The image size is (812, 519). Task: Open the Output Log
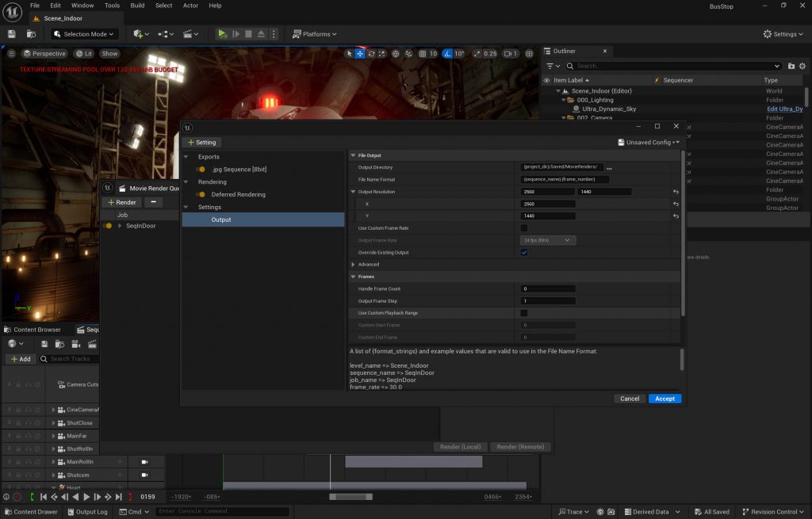point(86,512)
